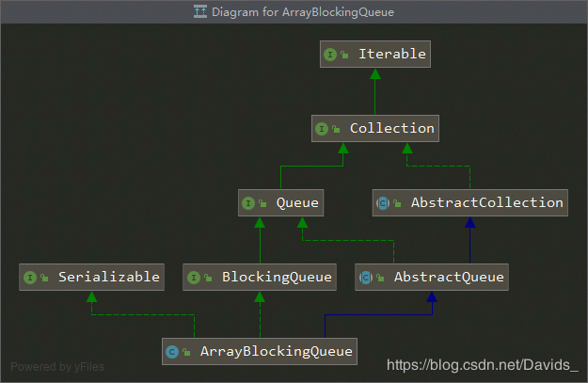The height and width of the screenshot is (383, 588).
Task: Click the public lock icon on ArrayBlockingQueue
Action: coord(186,352)
